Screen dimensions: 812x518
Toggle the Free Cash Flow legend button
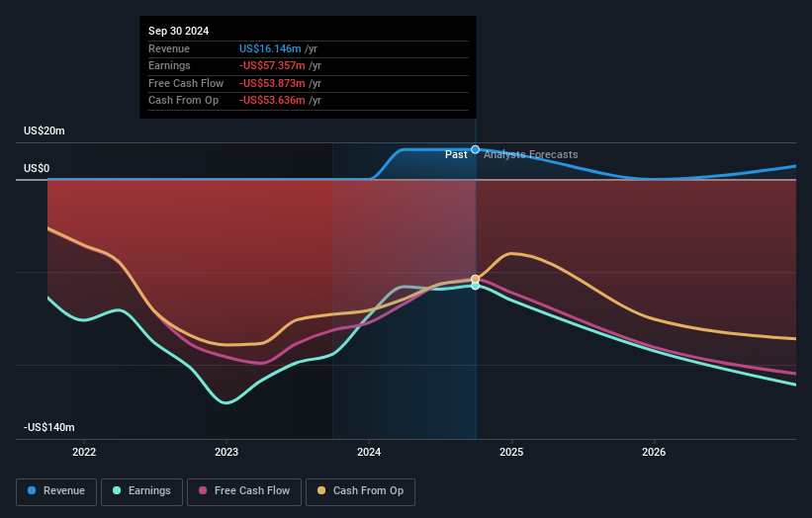click(x=244, y=491)
